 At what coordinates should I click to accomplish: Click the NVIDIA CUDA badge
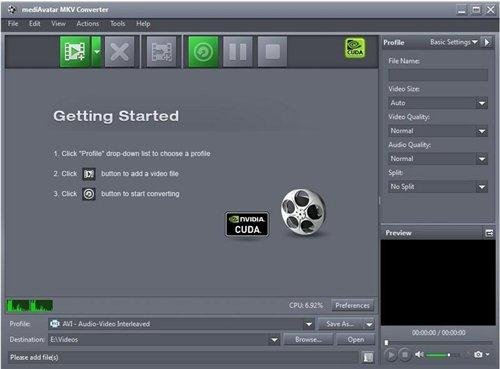[247, 224]
